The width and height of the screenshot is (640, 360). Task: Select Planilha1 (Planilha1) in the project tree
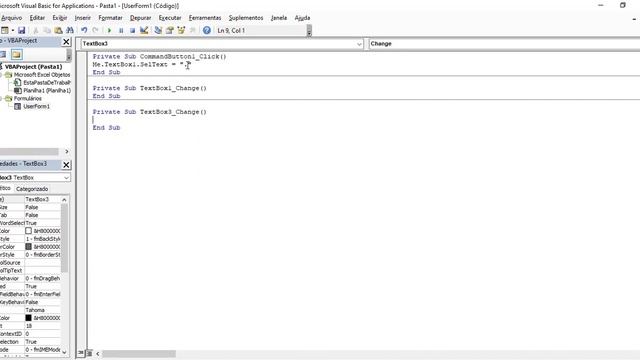(x=47, y=91)
